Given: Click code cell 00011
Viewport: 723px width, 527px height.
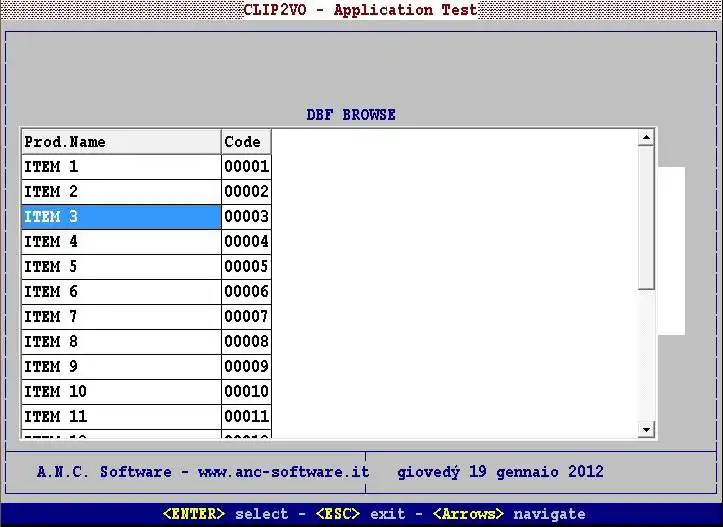Looking at the screenshot, I should 246,416.
